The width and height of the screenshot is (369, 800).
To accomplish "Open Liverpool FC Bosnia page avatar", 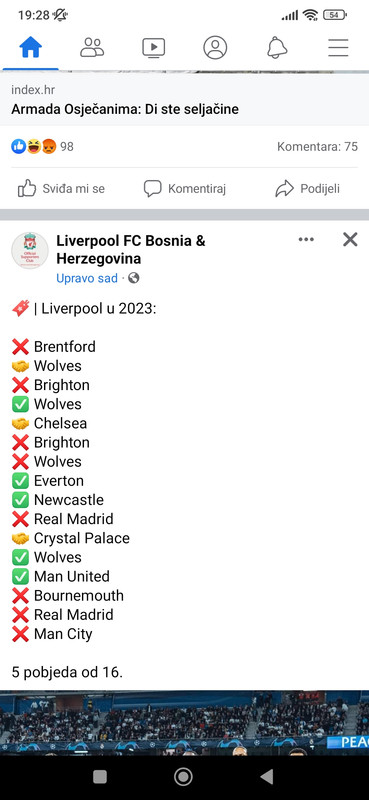I will tap(30, 250).
